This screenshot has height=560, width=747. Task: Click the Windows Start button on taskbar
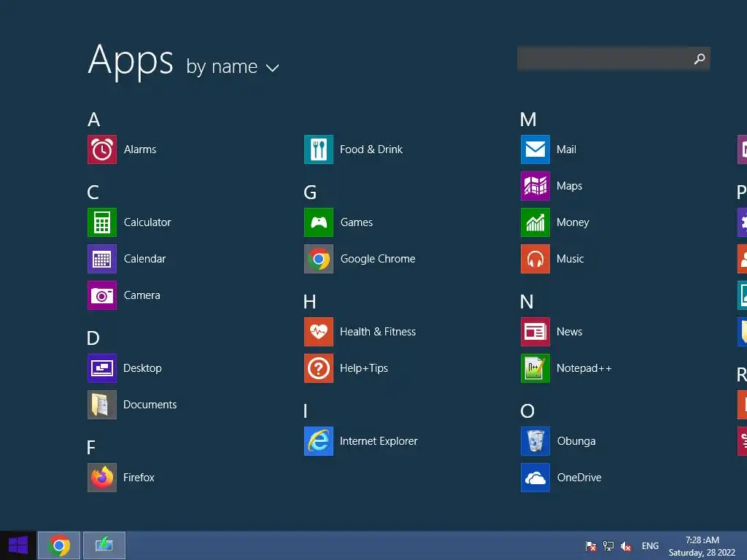(18, 545)
